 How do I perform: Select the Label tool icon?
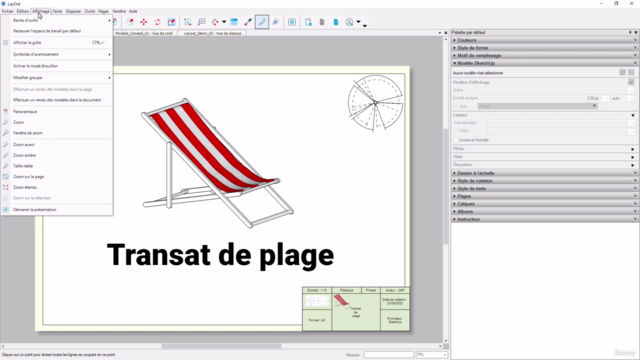202,22
